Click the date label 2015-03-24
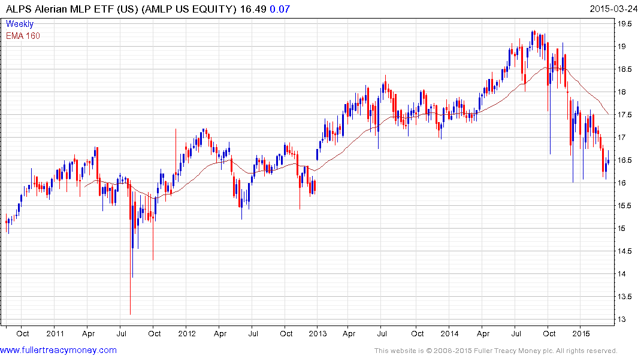Viewport: 644px width, 359px height. tap(613, 9)
